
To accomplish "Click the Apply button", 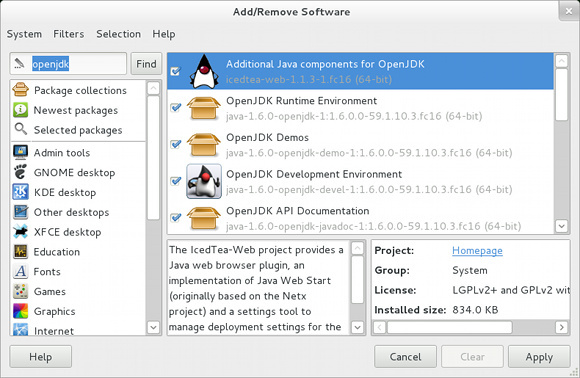I will click(539, 357).
